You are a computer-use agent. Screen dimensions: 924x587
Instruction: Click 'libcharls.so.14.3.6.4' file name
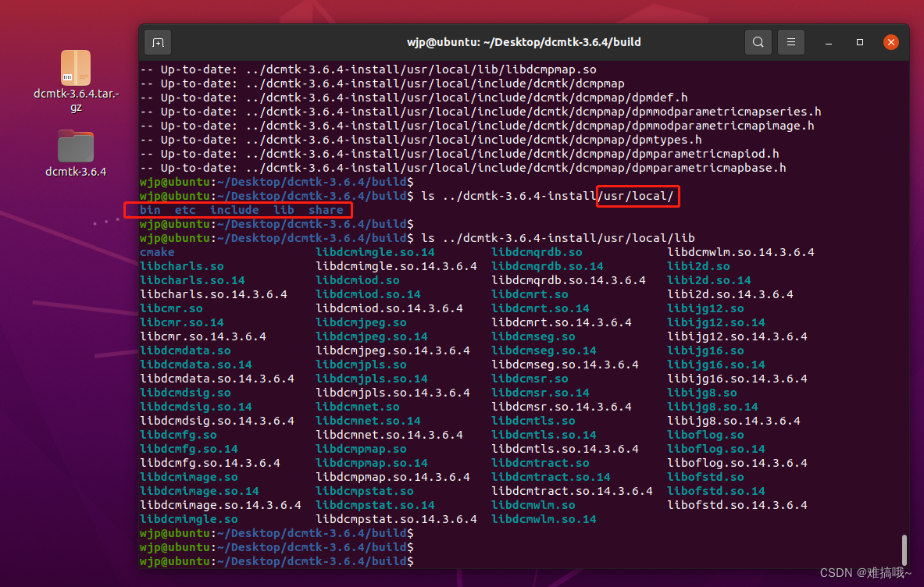pyautogui.click(x=213, y=294)
